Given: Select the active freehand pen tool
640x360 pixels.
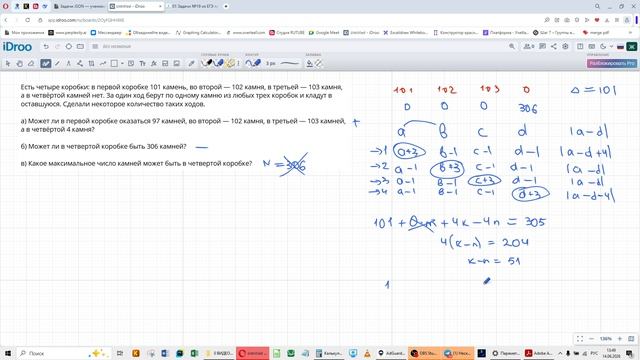Looking at the screenshot, I should [46, 63].
